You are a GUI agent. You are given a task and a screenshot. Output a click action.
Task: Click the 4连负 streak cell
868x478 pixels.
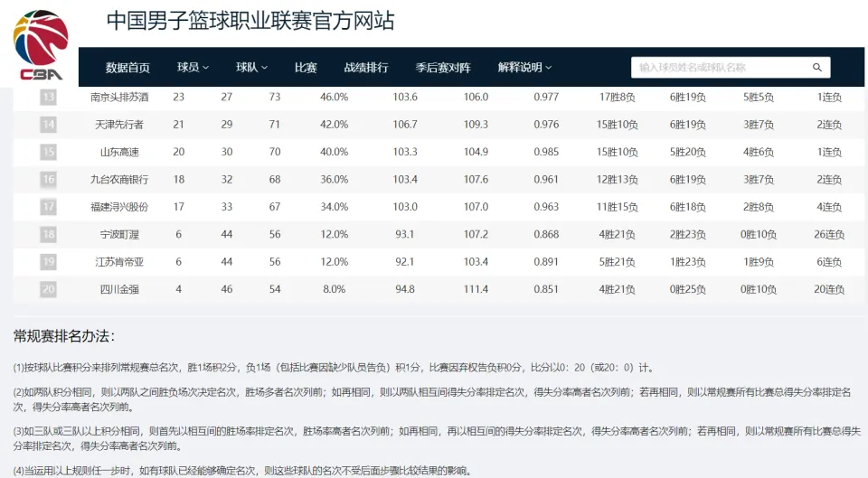[x=829, y=207]
